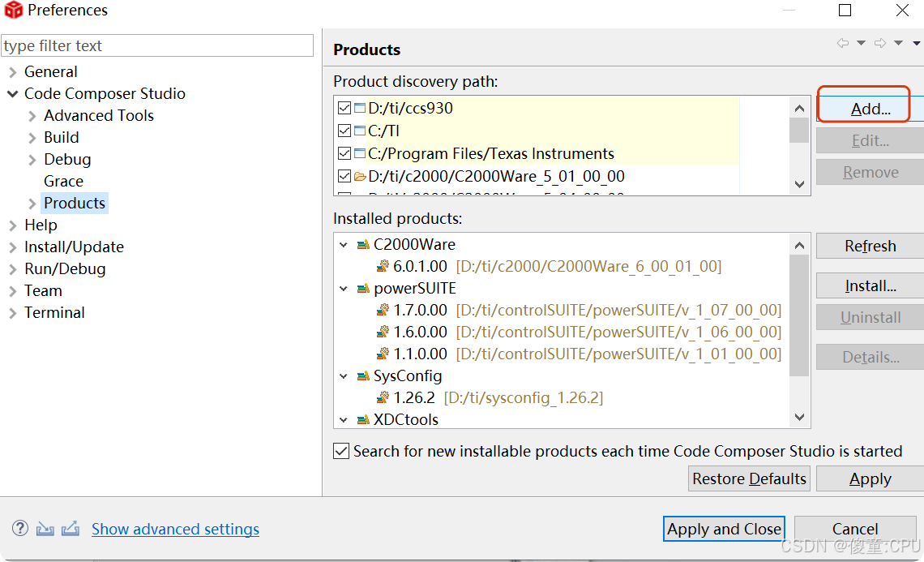Click the powerSUITE 1.6.0.00 version icon
The image size is (924, 562).
(x=383, y=332)
